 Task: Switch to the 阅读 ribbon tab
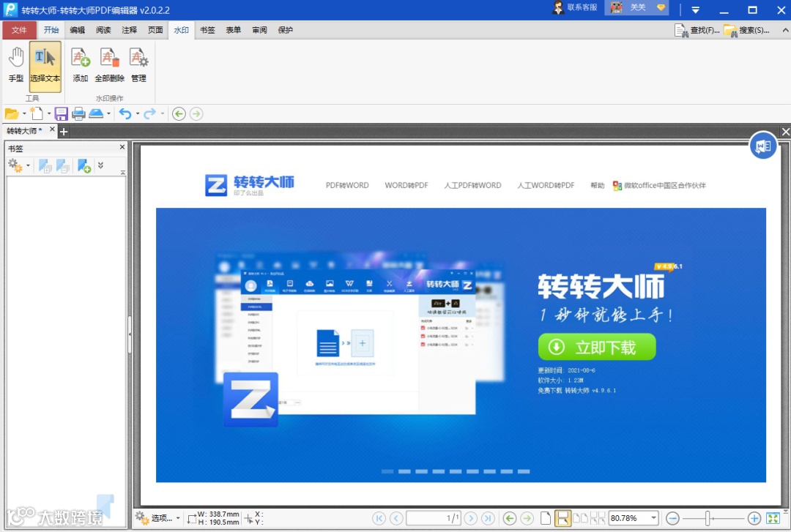click(x=103, y=30)
